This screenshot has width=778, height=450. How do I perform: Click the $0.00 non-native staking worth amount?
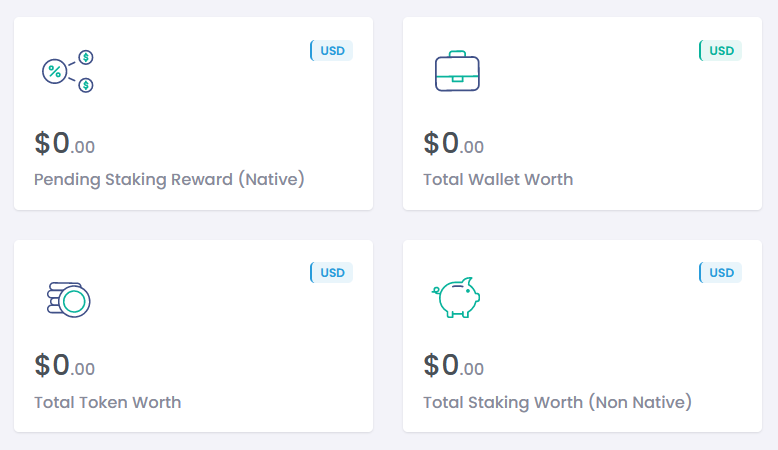453,366
